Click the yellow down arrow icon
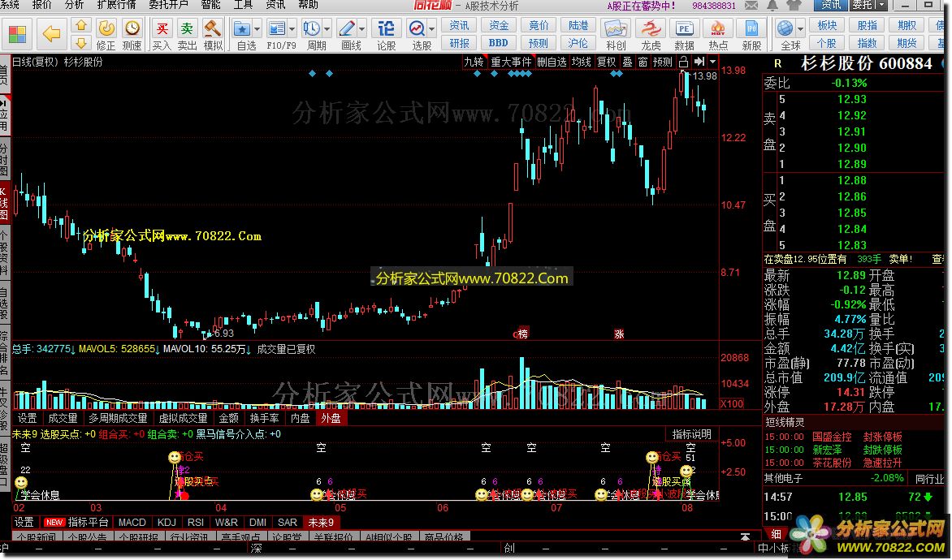Screen dimensions: 952x560 pos(80,42)
